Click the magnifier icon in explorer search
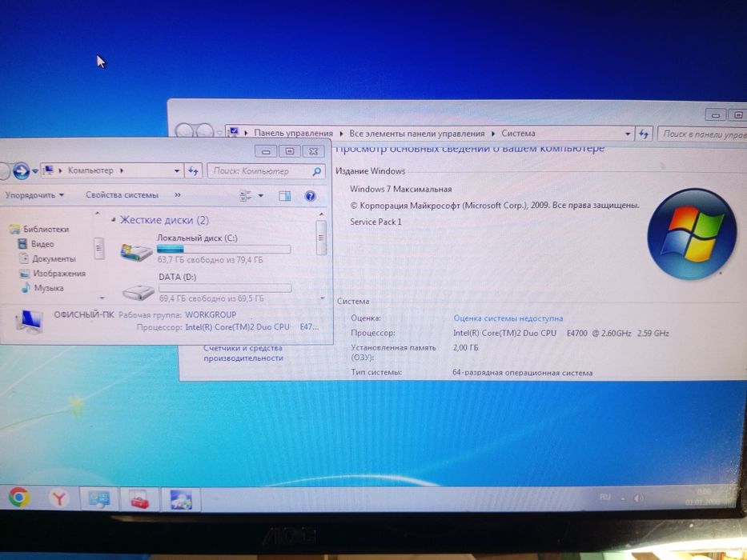The width and height of the screenshot is (747, 560). pos(317,171)
